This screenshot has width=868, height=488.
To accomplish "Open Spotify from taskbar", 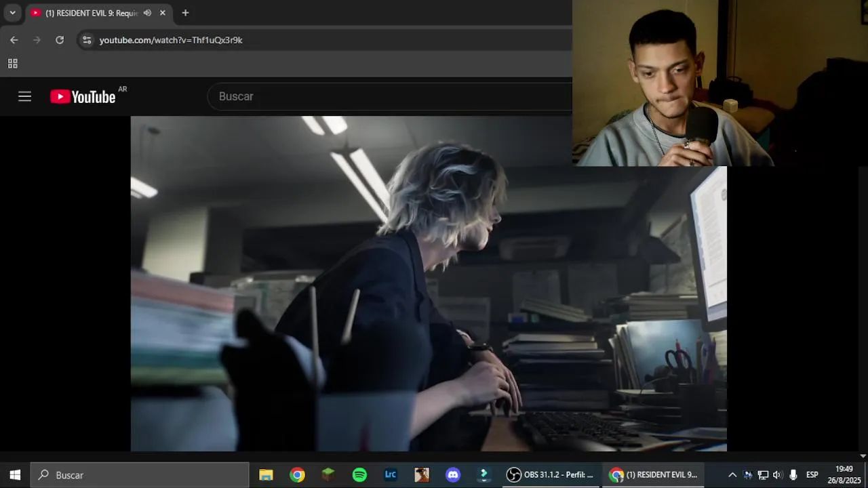I will pos(359,475).
